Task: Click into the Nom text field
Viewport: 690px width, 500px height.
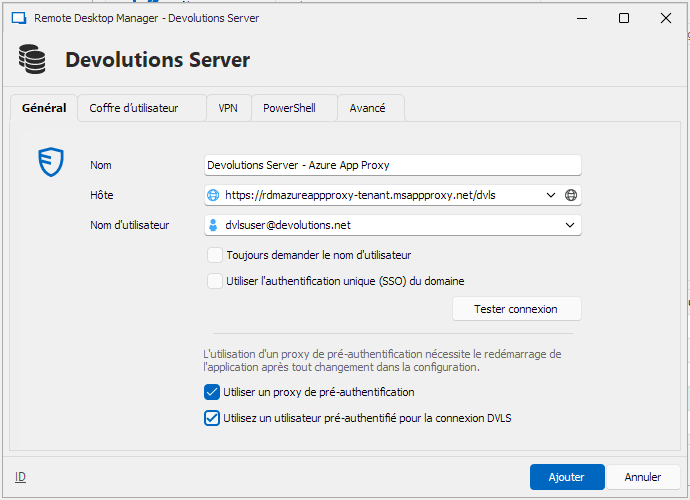Action: 393,165
